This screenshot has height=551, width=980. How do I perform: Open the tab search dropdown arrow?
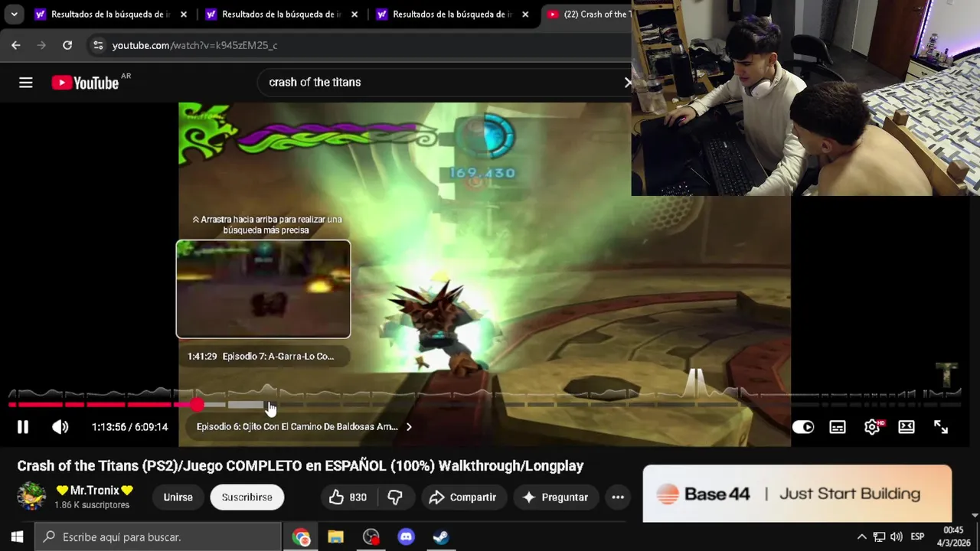pos(14,15)
